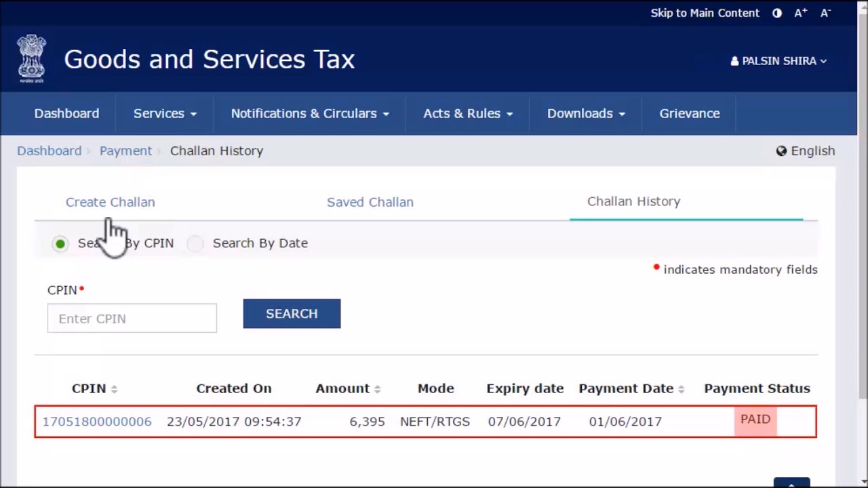
Task: Select the Search By CPIN radio button
Action: 60,243
